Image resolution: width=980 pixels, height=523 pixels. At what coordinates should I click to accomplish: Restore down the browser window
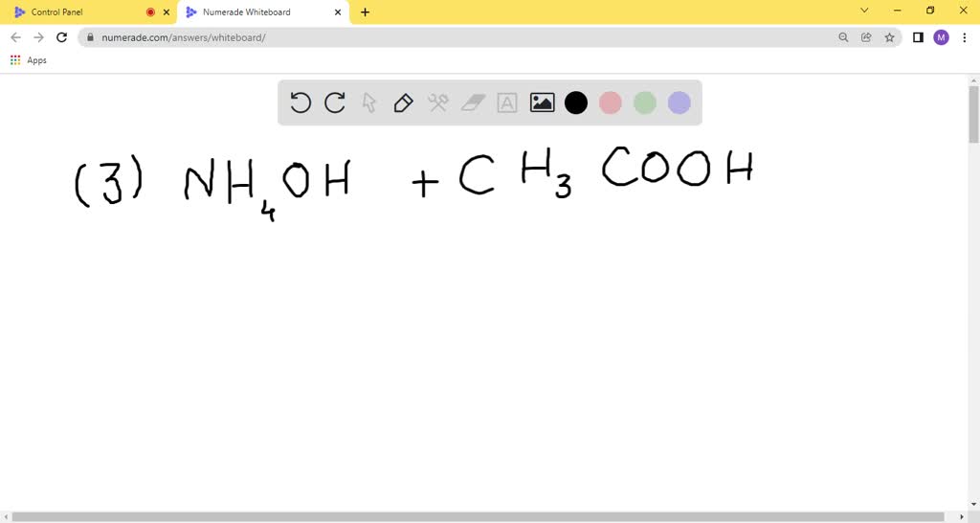(930, 11)
